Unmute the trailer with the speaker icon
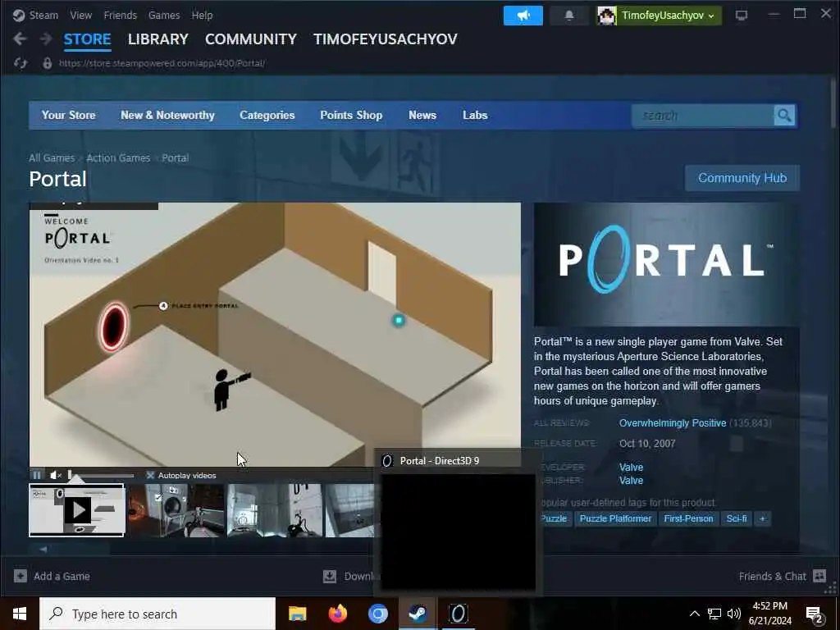Viewport: 840px width, 630px height. (56, 475)
